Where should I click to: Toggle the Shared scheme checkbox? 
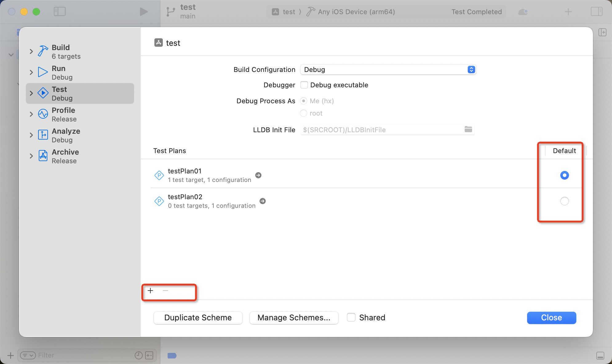351,317
